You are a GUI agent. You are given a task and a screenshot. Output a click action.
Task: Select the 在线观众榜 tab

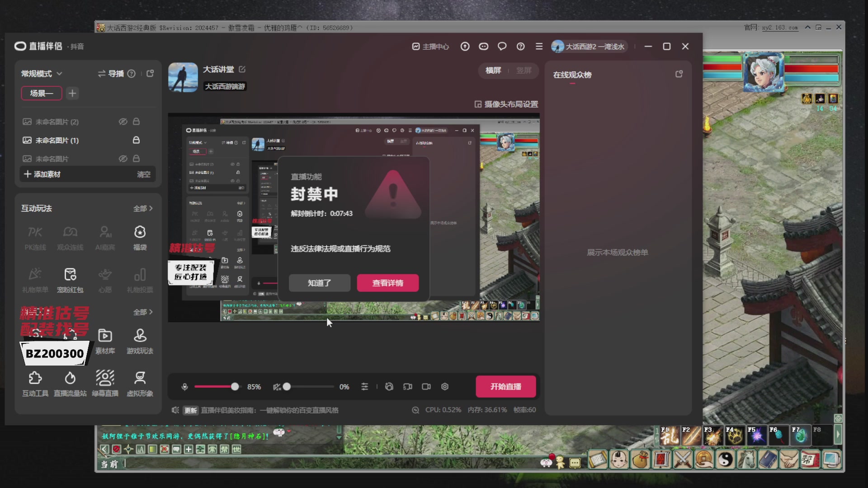(572, 75)
